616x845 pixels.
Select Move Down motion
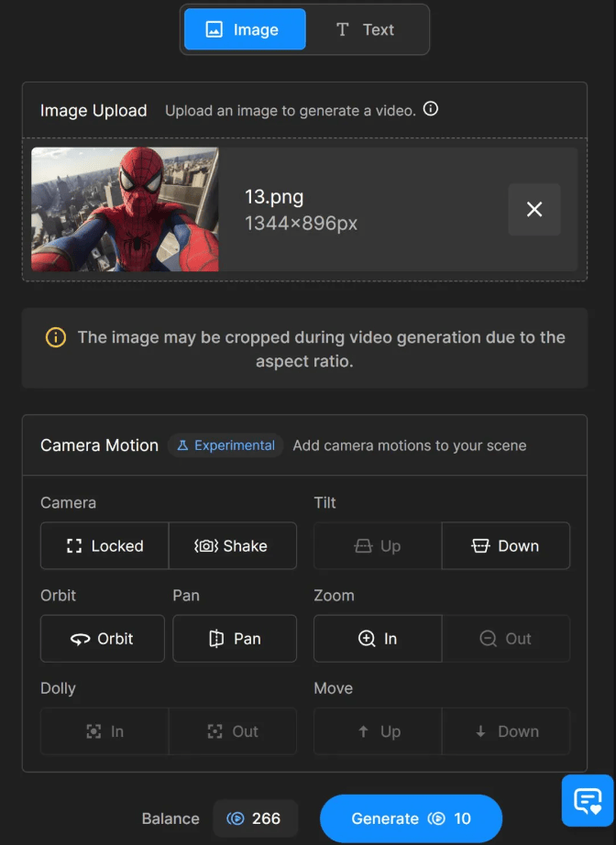click(505, 731)
